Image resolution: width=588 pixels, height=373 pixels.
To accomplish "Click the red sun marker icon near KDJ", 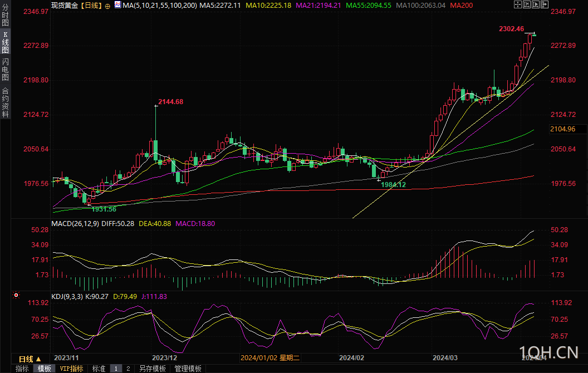I will (16, 296).
